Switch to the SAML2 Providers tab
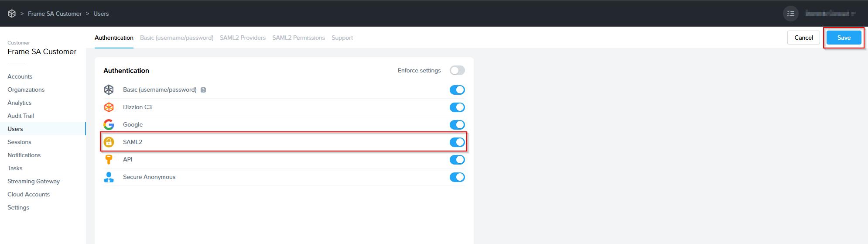 pos(243,38)
